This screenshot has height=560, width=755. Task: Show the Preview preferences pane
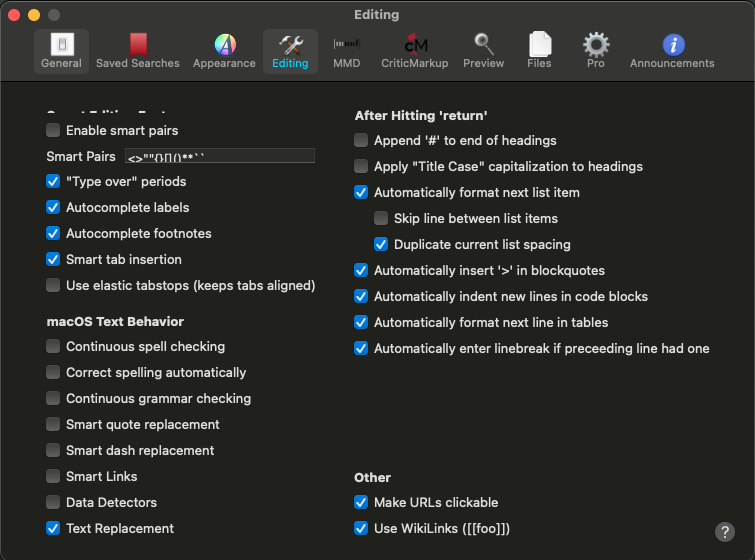tap(483, 51)
